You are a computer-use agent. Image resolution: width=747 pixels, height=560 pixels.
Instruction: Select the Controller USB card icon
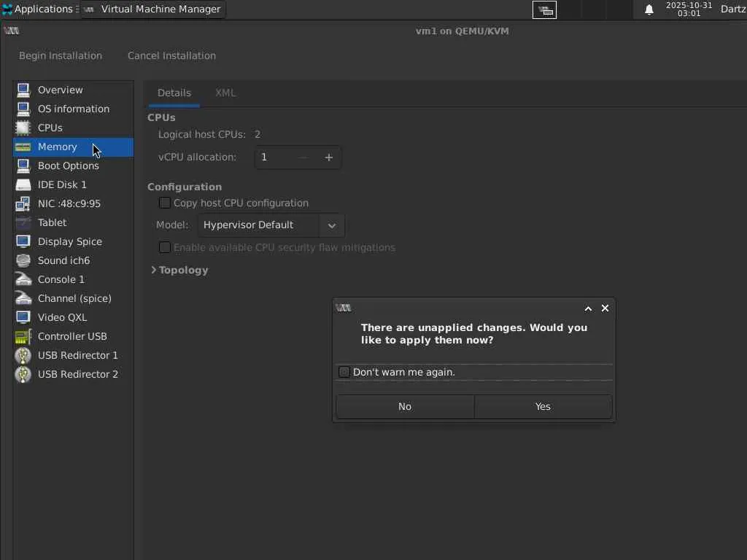(x=23, y=336)
